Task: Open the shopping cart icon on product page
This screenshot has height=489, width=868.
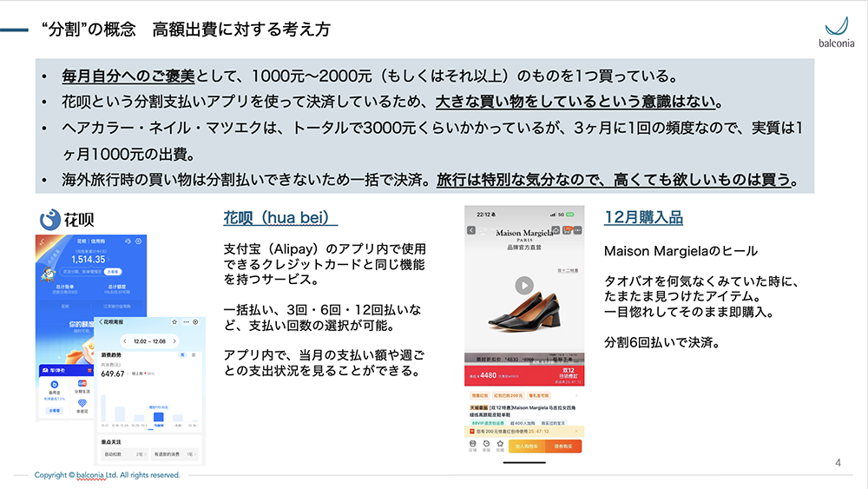Action: click(x=568, y=230)
